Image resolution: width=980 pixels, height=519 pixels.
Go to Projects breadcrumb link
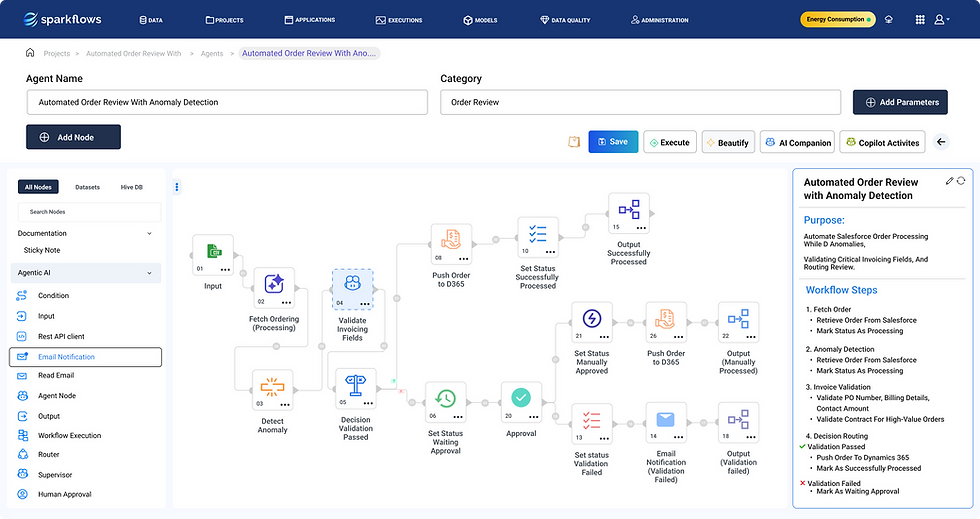[x=57, y=54]
